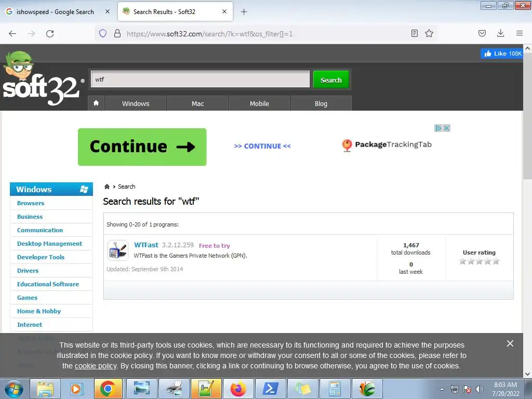Open the Firefox hamburger menu

click(x=520, y=33)
